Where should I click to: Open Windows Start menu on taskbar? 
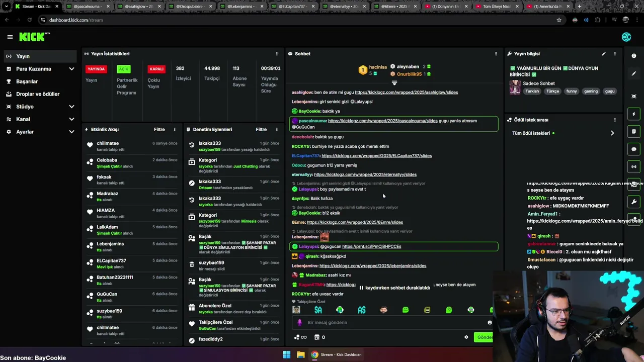(286, 354)
